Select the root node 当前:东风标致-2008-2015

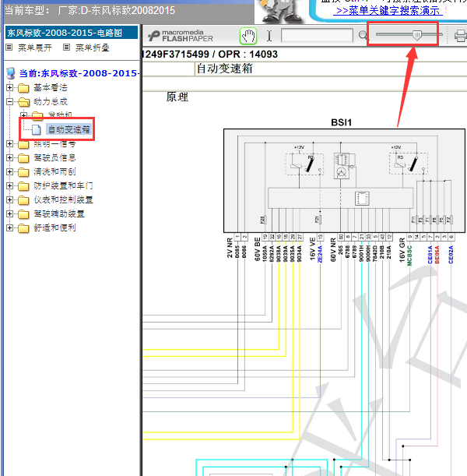(79, 73)
